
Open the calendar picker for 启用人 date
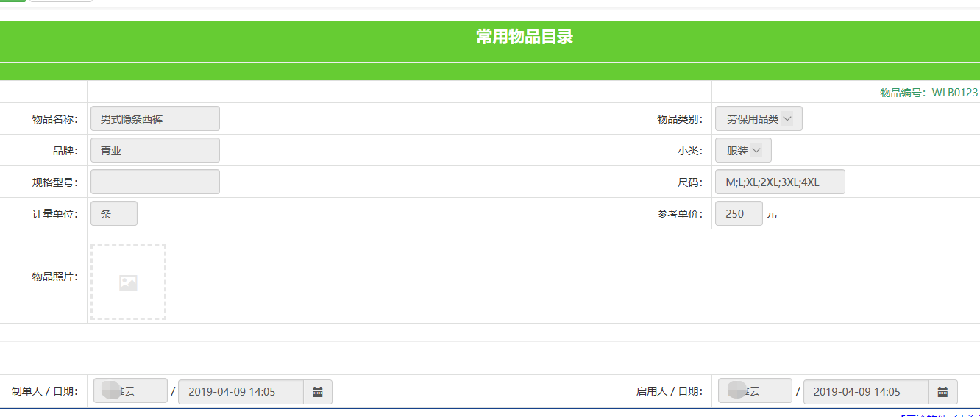[x=942, y=392]
